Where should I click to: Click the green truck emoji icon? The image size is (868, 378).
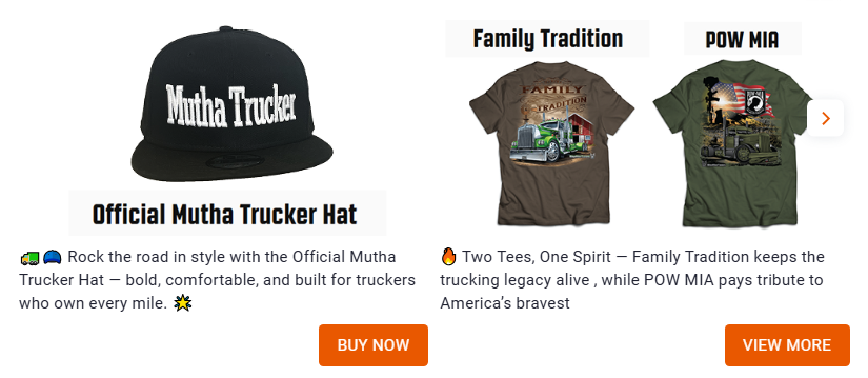[x=29, y=257]
